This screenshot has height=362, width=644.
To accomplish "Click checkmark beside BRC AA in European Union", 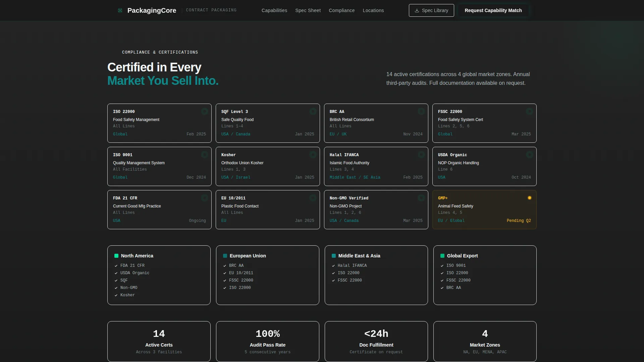I will click(x=225, y=266).
